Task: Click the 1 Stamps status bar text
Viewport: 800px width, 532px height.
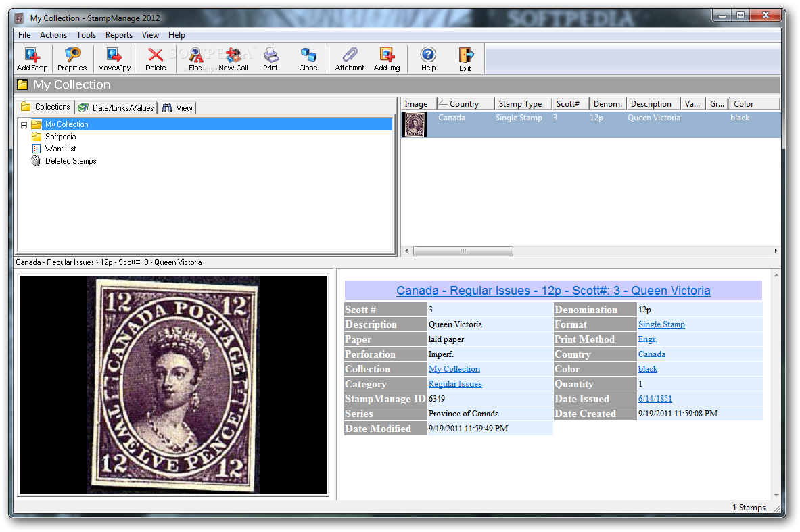Action: [749, 508]
